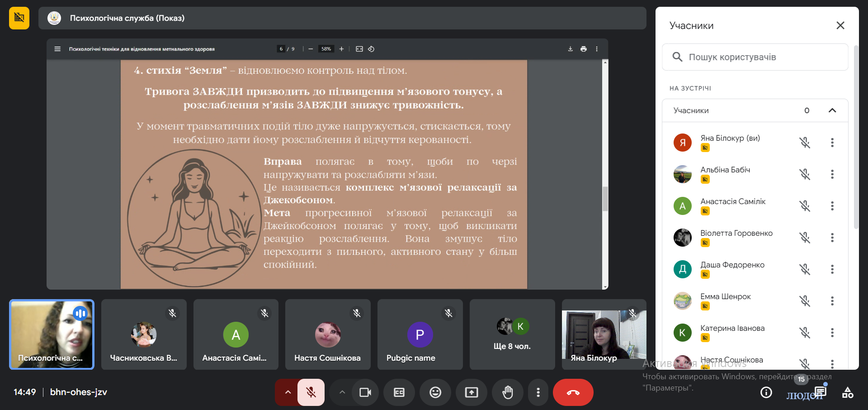Turn on the camera
This screenshot has height=410, width=868.
365,392
